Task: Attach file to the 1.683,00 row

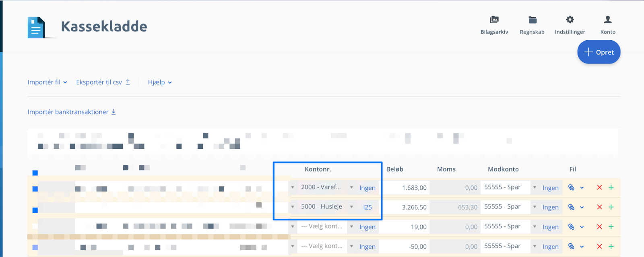Action: (571, 187)
